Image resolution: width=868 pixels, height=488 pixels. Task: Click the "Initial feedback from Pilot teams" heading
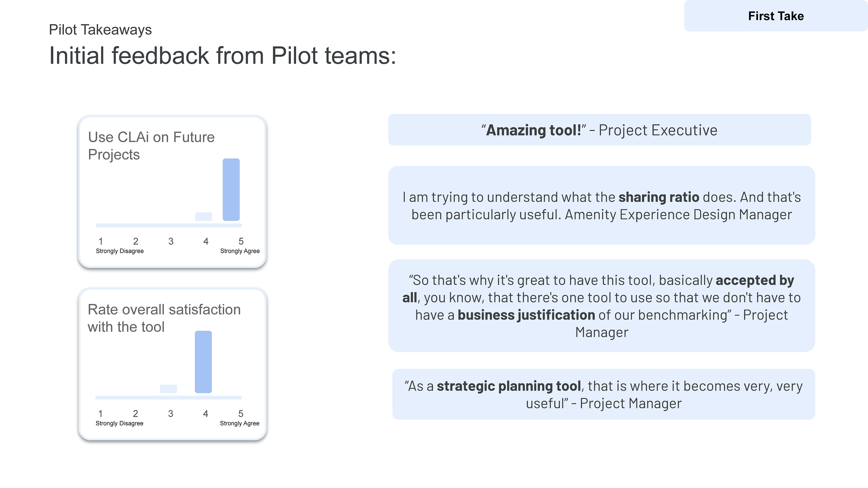[222, 56]
